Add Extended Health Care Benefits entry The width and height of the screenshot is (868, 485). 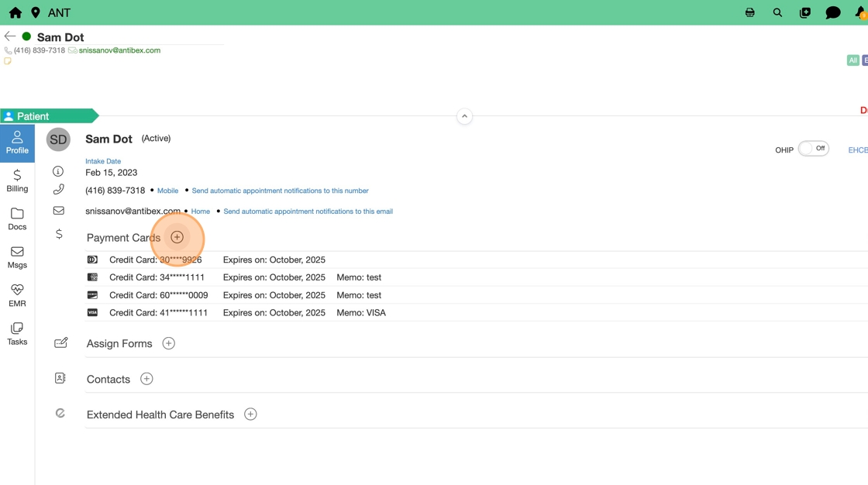[250, 414]
